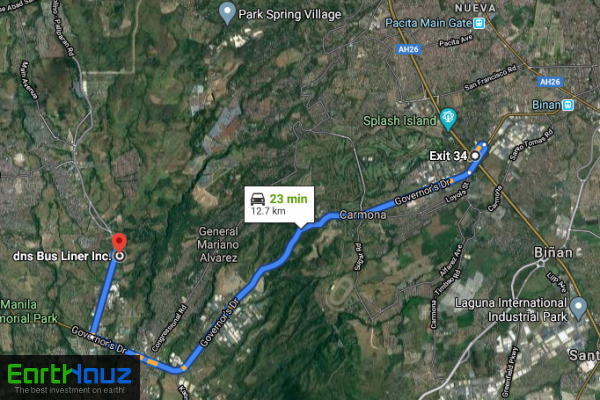
Task: Click the red destination pin marker
Action: pos(119,242)
